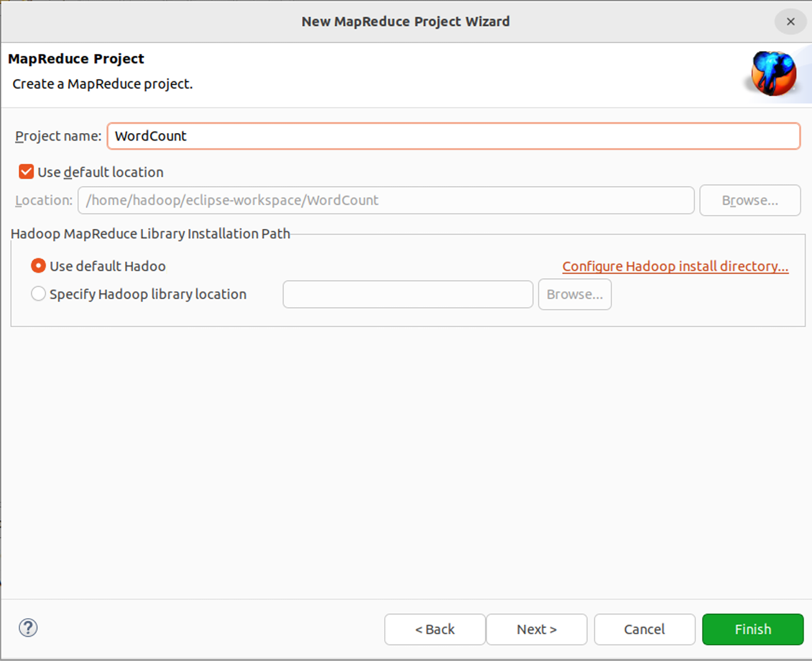812x661 pixels.
Task: Advance the wizard with Next
Action: 537,629
